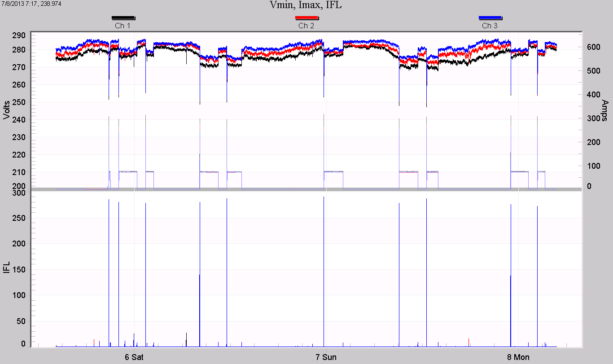Select the Ch 2 red channel marker

click(x=307, y=18)
